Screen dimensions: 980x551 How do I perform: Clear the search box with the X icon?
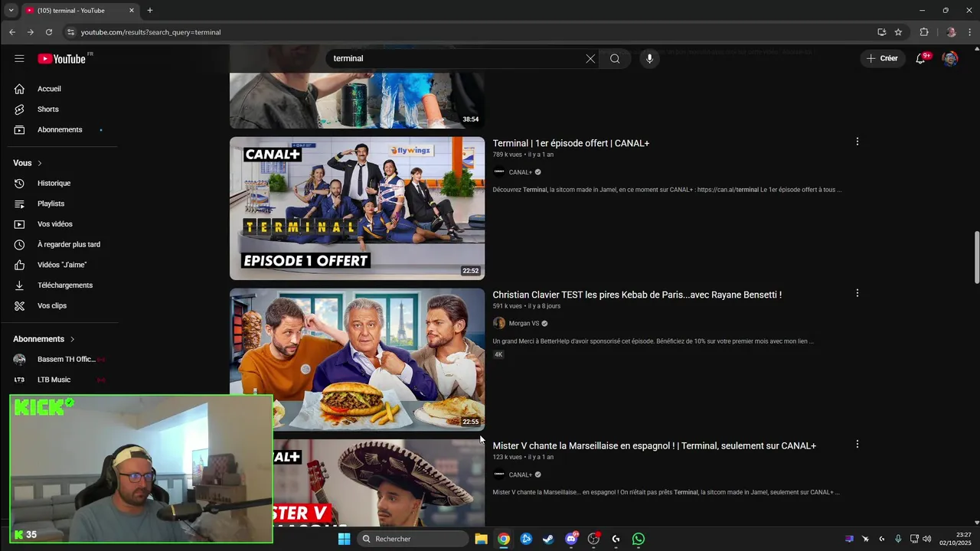click(590, 59)
